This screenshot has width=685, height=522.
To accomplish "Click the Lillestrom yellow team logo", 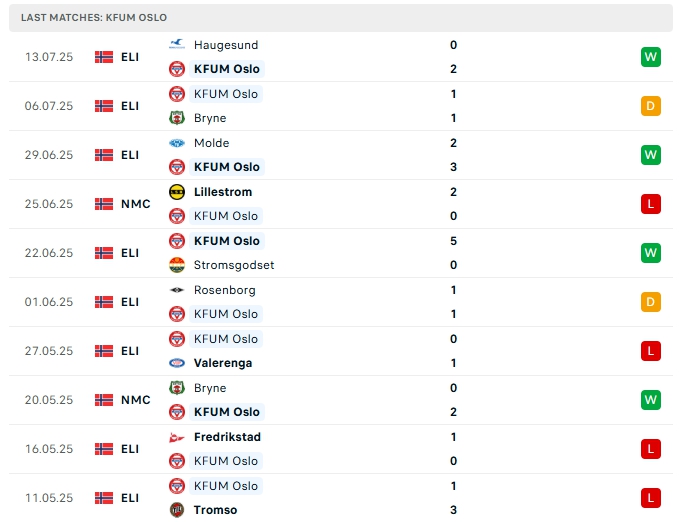I will point(177,192).
